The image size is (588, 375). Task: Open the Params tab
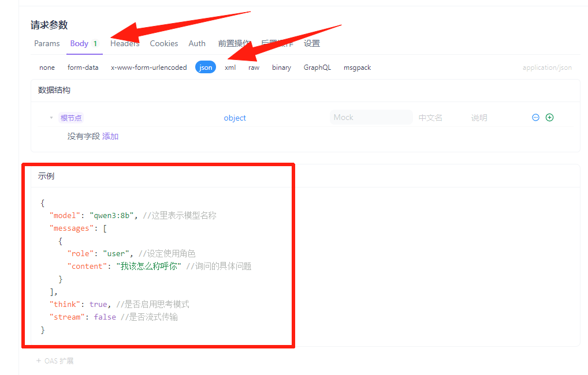[x=47, y=43]
